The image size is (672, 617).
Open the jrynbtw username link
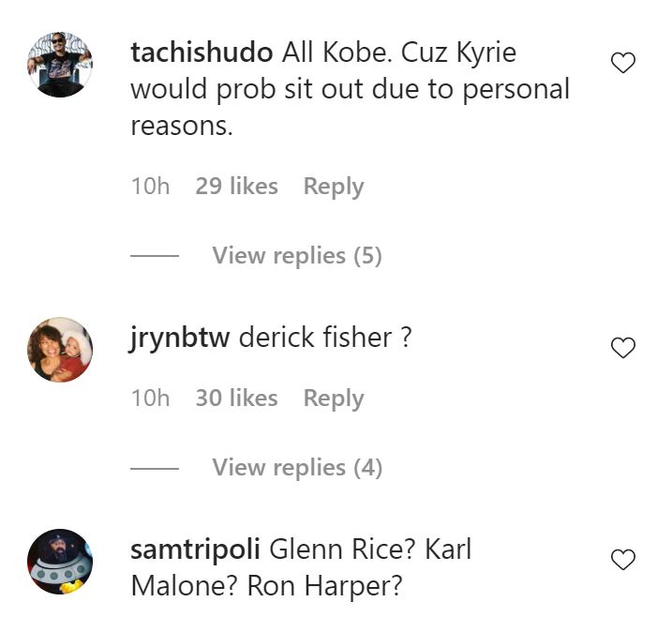179,338
